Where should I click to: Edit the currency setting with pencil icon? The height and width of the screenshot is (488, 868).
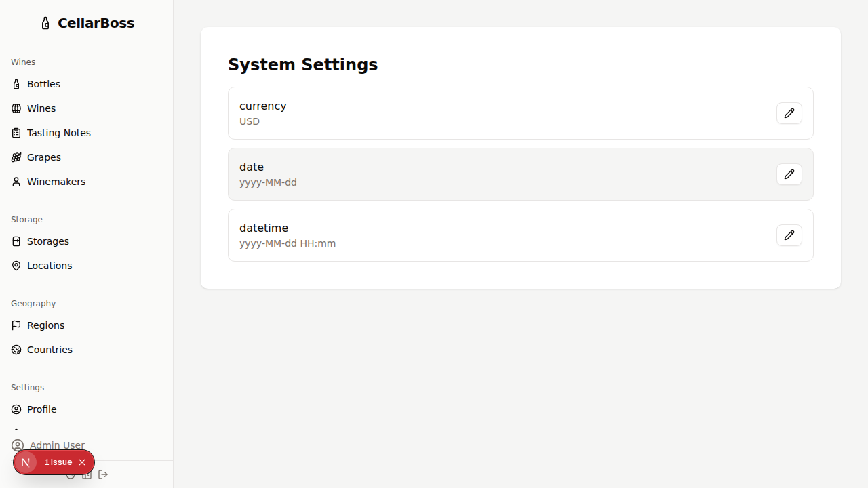[789, 113]
